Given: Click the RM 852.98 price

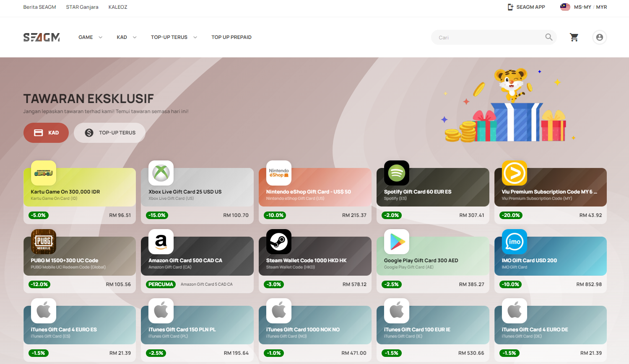Looking at the screenshot, I should 589,284.
